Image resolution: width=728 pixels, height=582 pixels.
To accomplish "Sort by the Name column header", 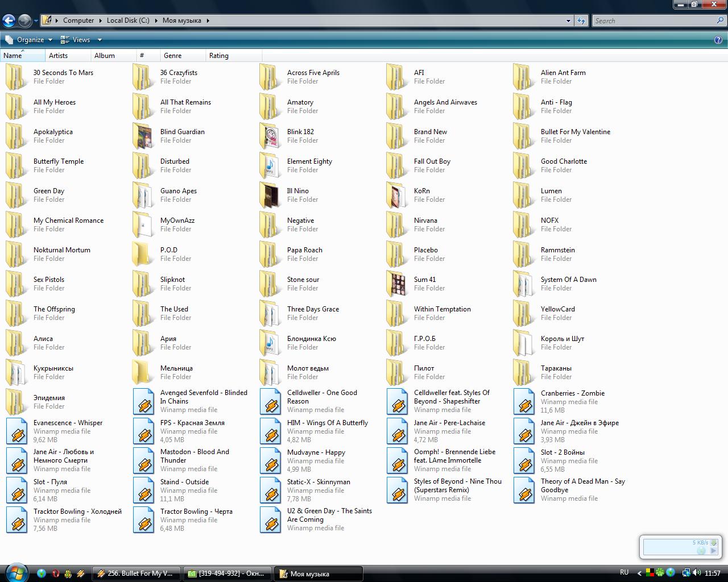I will 23,56.
